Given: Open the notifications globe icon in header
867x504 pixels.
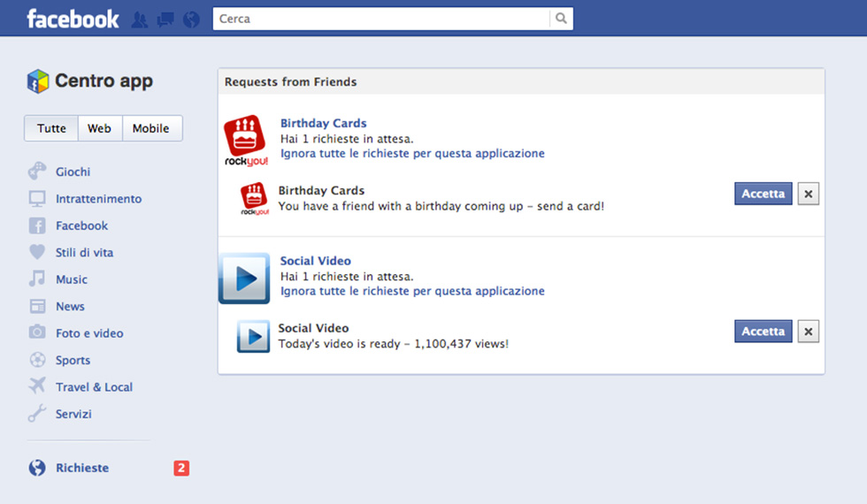Looking at the screenshot, I should point(191,19).
